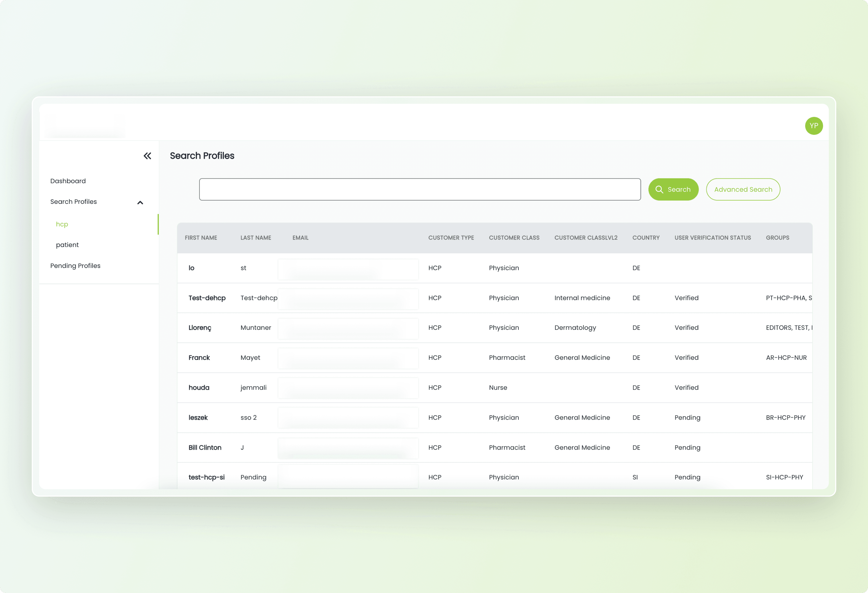Click the CUSTOMER CLASS column header

[x=514, y=238]
